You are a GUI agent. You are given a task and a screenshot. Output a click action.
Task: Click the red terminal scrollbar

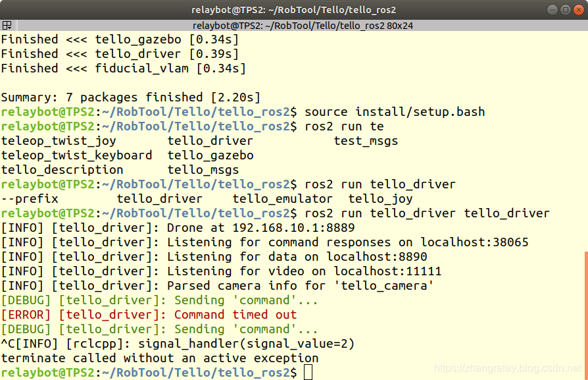point(586,315)
